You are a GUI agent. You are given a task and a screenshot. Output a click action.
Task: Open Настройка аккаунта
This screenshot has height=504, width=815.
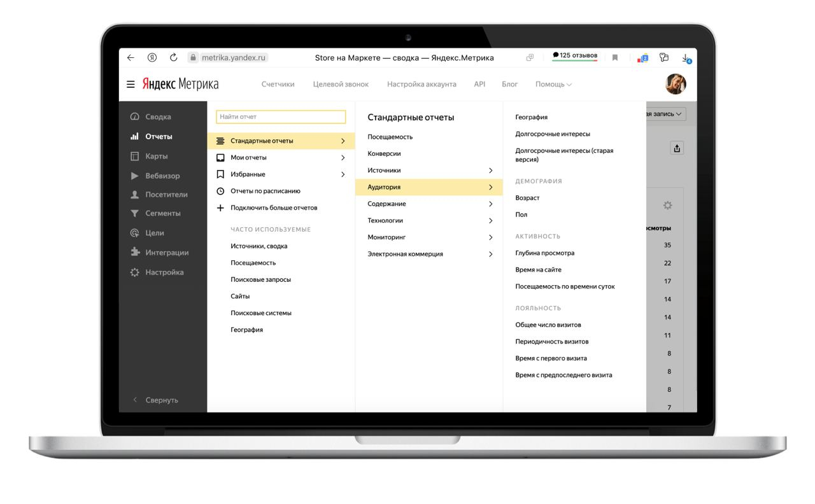tap(422, 84)
